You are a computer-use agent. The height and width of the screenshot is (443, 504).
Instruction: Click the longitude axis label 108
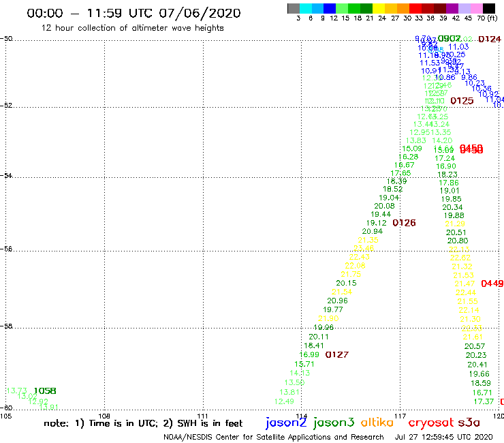point(104,416)
